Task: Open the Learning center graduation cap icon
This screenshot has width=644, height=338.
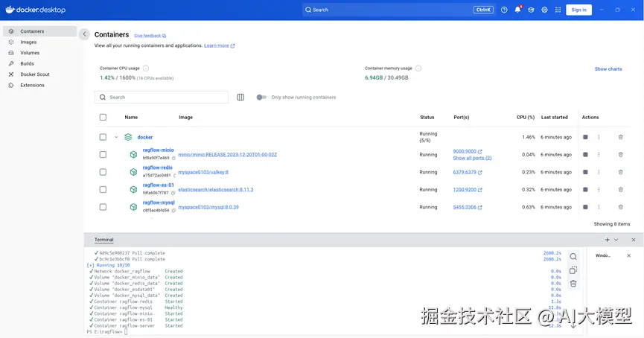Action: click(x=531, y=10)
